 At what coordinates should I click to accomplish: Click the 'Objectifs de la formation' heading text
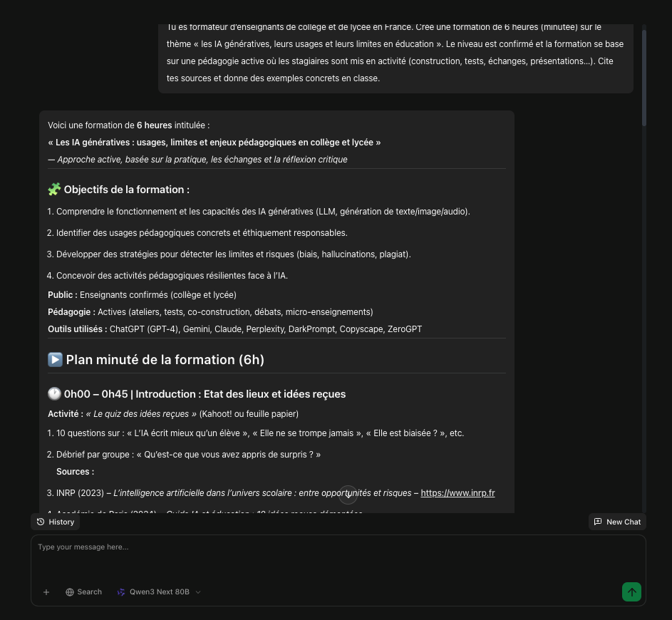tap(127, 190)
